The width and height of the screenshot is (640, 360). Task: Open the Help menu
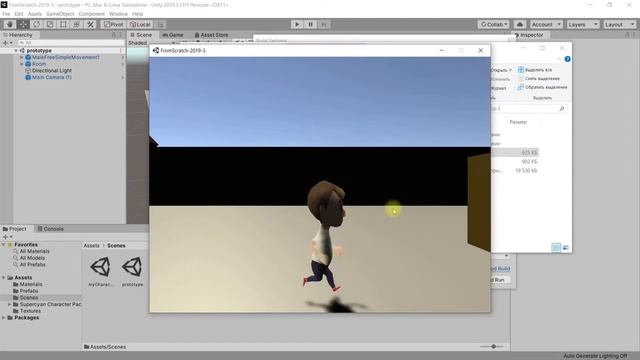(x=137, y=14)
